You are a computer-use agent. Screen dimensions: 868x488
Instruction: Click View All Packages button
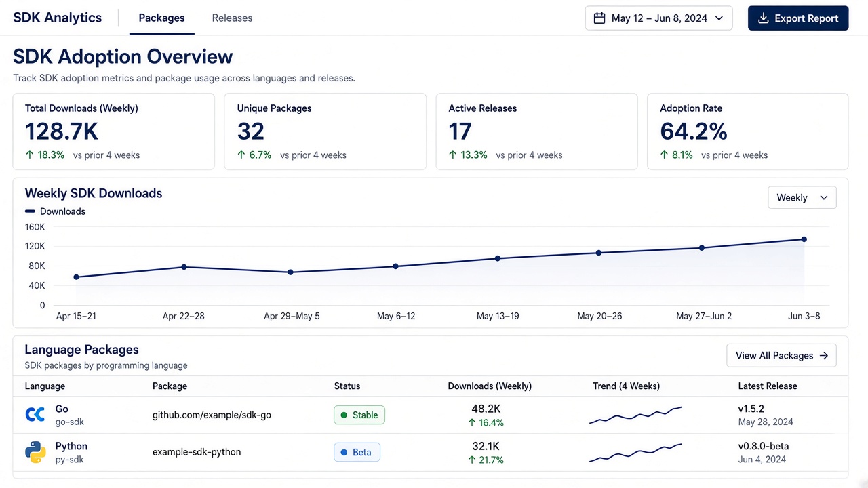pos(781,355)
